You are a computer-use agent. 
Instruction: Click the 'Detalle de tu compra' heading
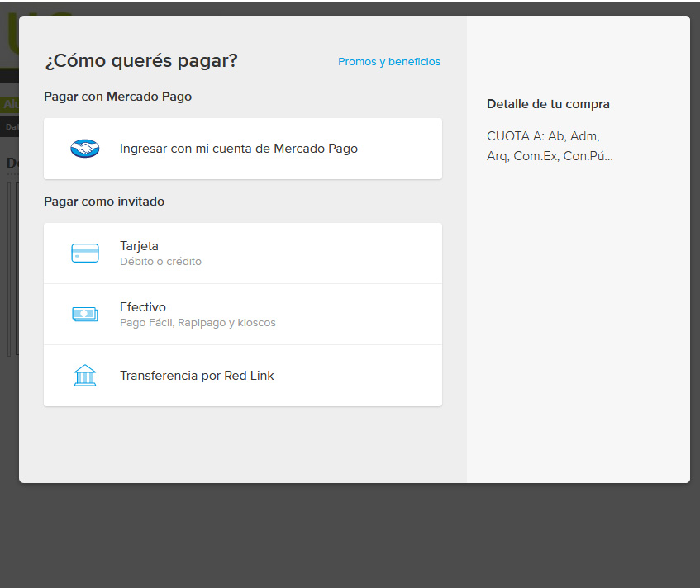(x=548, y=104)
